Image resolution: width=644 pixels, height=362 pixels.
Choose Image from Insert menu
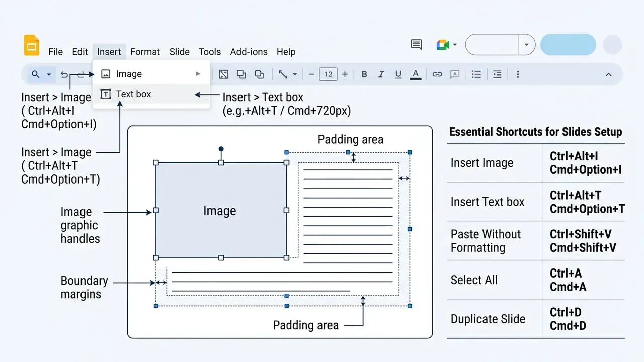pyautogui.click(x=151, y=74)
